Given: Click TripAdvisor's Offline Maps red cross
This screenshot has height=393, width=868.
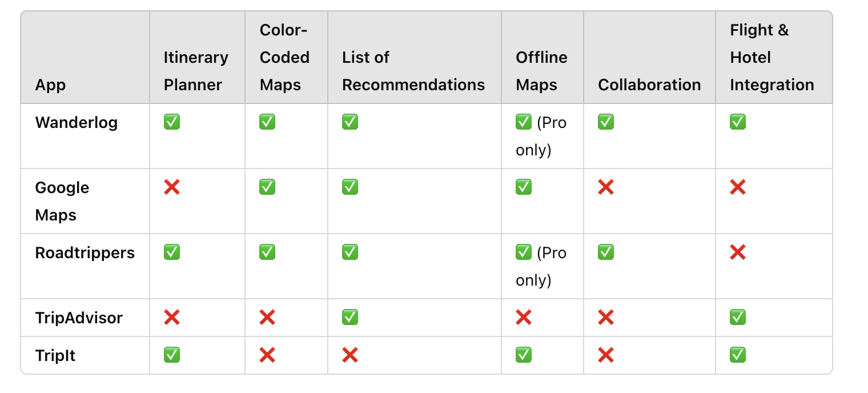Looking at the screenshot, I should point(524,317).
